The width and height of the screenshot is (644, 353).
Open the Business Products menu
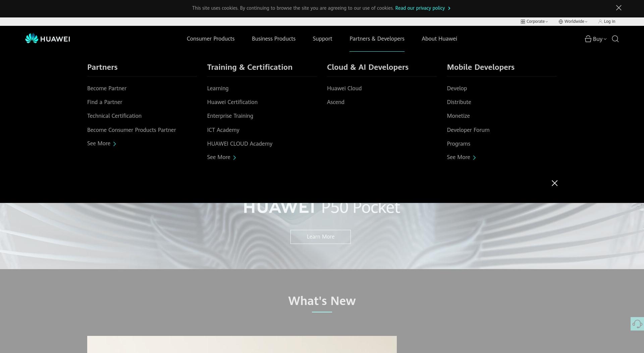(x=274, y=39)
